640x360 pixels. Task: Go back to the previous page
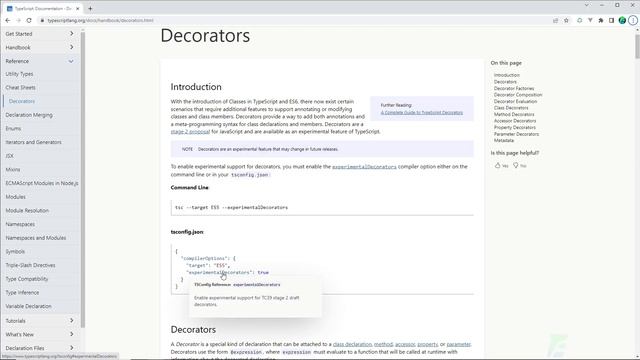coord(8,20)
